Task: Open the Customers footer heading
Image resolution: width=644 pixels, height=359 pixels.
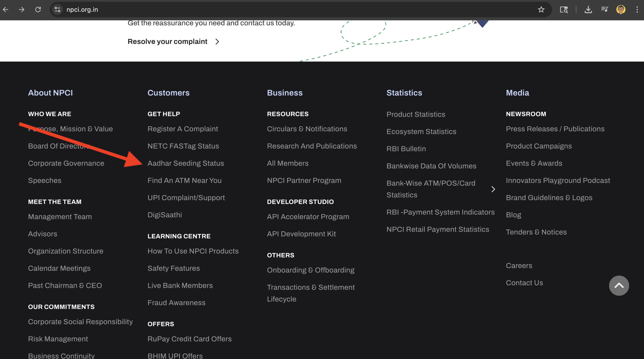Action: tap(169, 93)
